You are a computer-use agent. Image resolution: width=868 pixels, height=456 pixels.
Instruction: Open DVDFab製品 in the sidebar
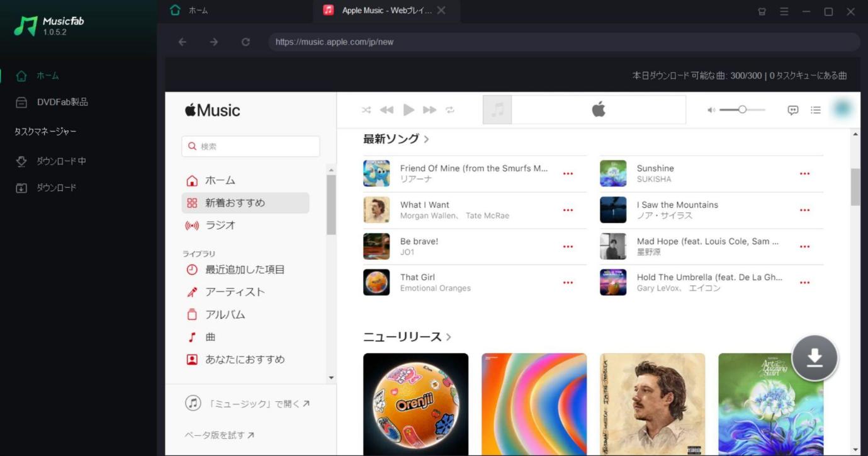[52, 102]
